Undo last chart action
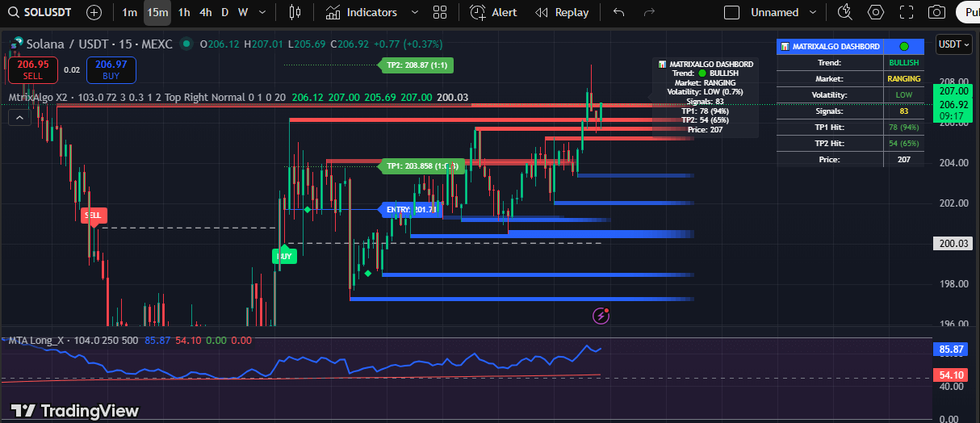Viewport: 980px width, 423px height. point(619,12)
